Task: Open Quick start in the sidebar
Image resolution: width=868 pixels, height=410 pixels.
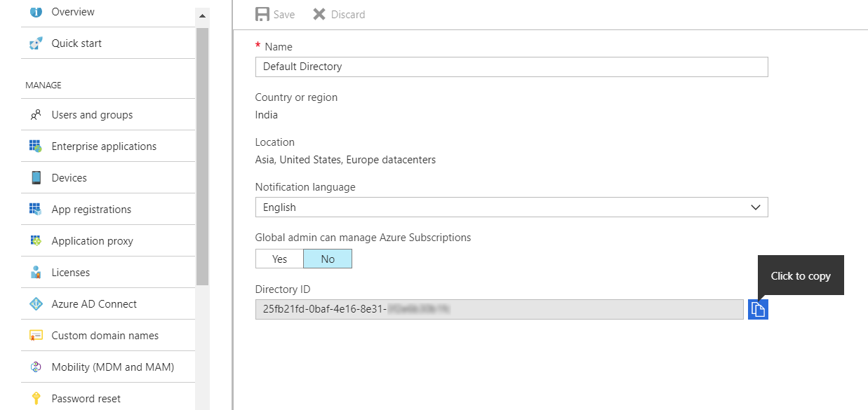Action: point(108,43)
